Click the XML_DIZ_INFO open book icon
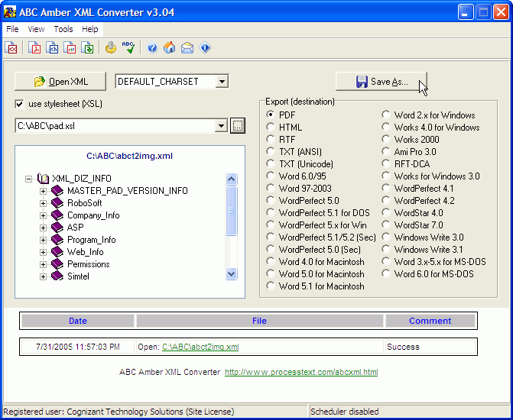 (x=43, y=179)
